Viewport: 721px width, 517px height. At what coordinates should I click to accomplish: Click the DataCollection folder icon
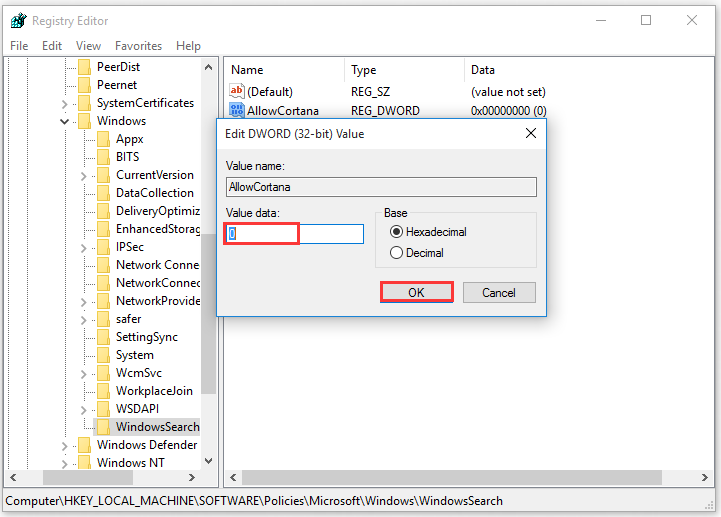click(x=103, y=193)
